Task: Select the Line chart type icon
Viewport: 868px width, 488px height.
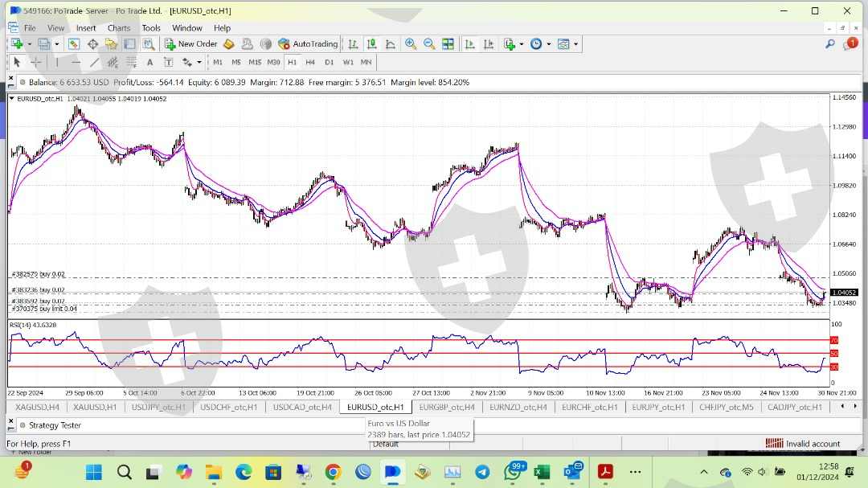Action: pos(391,44)
